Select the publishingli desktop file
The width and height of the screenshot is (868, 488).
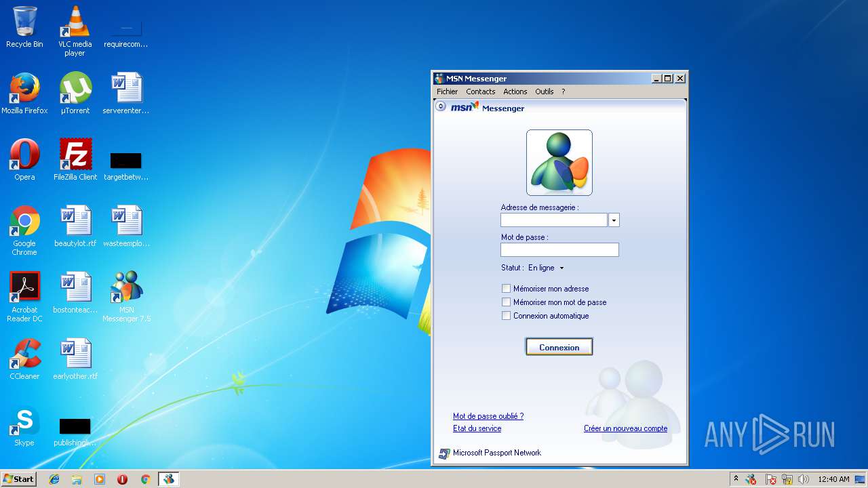tap(75, 431)
